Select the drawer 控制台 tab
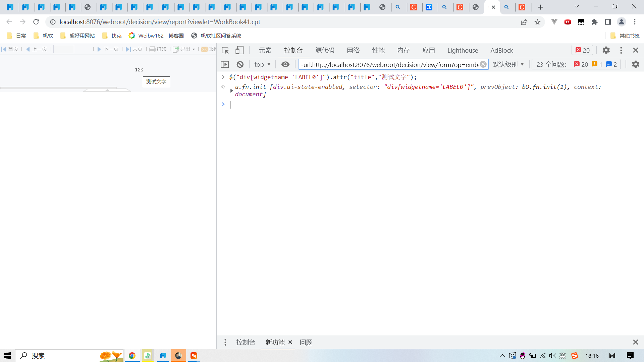The image size is (644, 362). pyautogui.click(x=246, y=342)
